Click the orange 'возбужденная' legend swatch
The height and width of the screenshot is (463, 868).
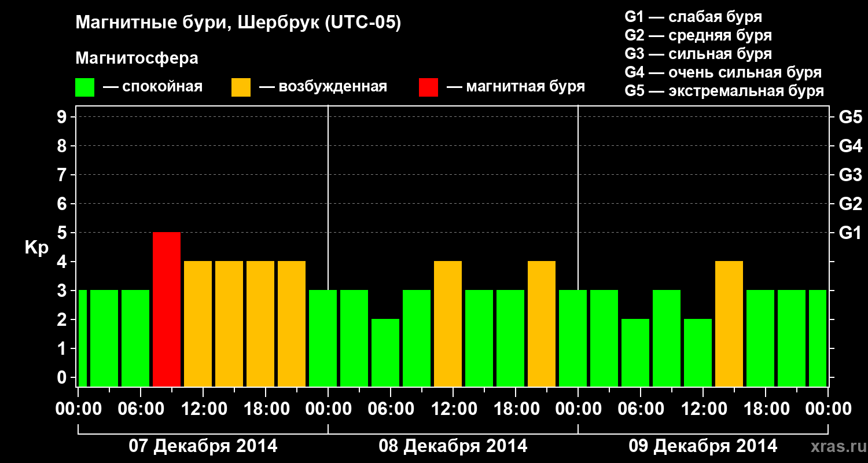tap(241, 87)
